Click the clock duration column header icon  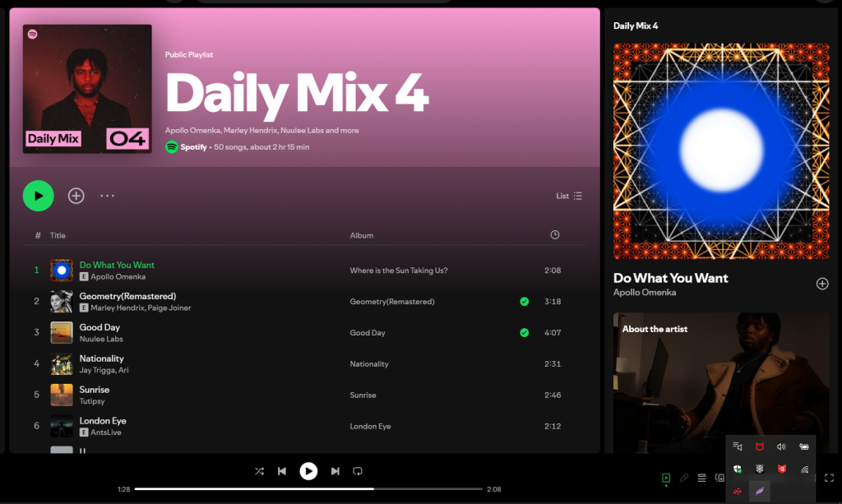click(555, 234)
